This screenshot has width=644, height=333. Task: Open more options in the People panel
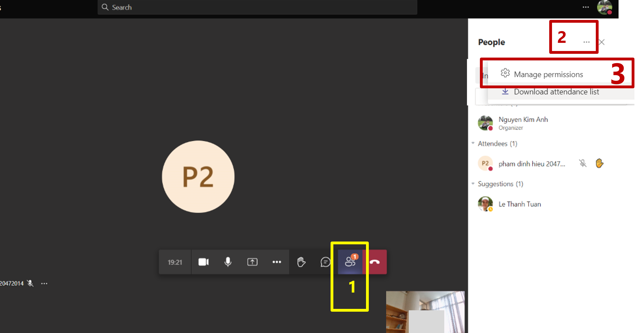tap(586, 42)
